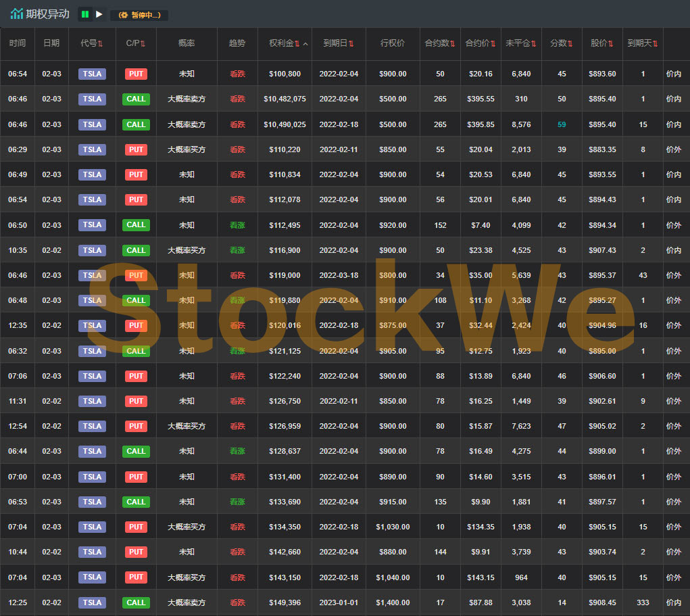Click 价内 in the $100,800 row

click(674, 74)
